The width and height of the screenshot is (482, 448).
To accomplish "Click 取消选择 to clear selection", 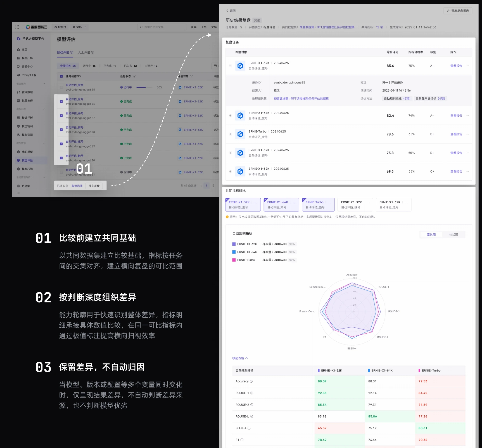I will pos(77,186).
